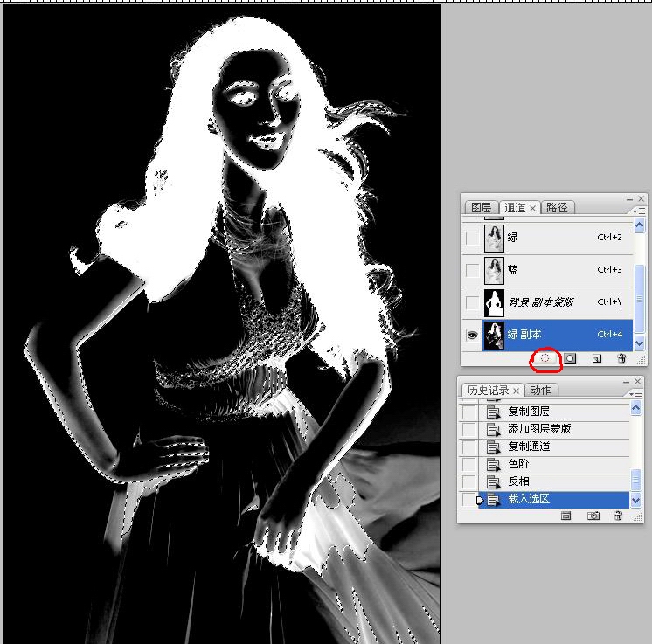The image size is (652, 644).
Task: Select the 反相 history state
Action: tap(518, 481)
